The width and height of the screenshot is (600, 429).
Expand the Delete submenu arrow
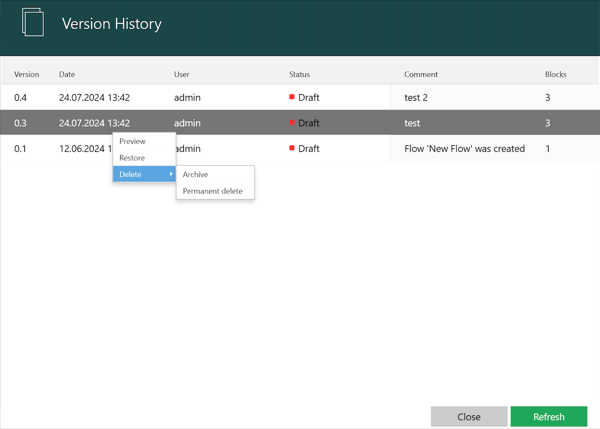[171, 175]
